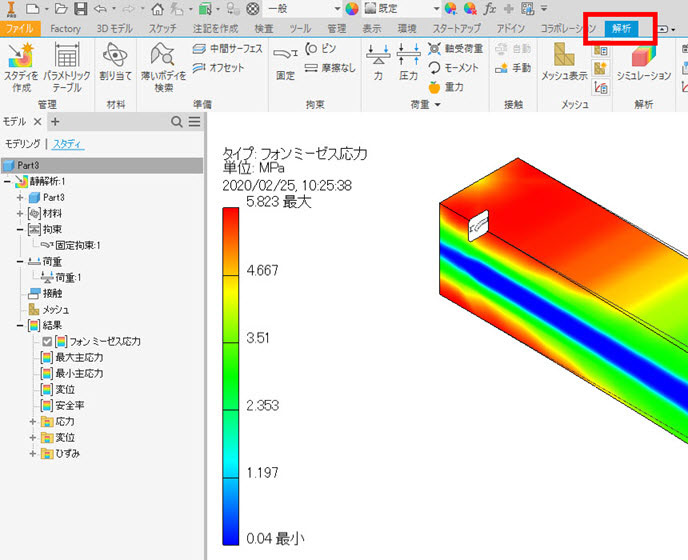Select the モーメント load tool

[453, 68]
